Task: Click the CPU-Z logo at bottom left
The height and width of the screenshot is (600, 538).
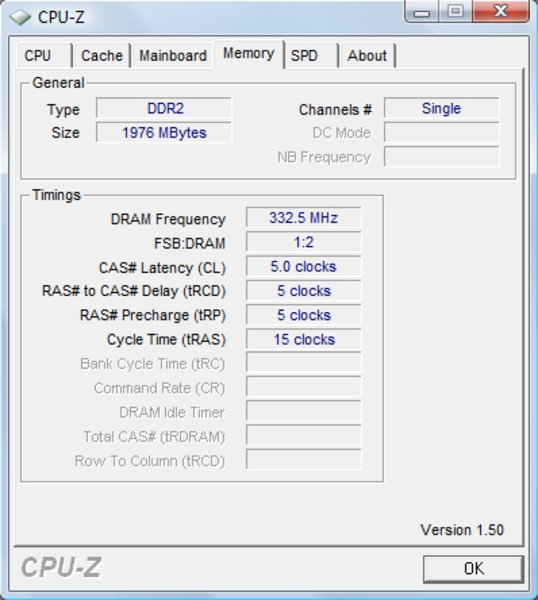Action: tap(61, 567)
